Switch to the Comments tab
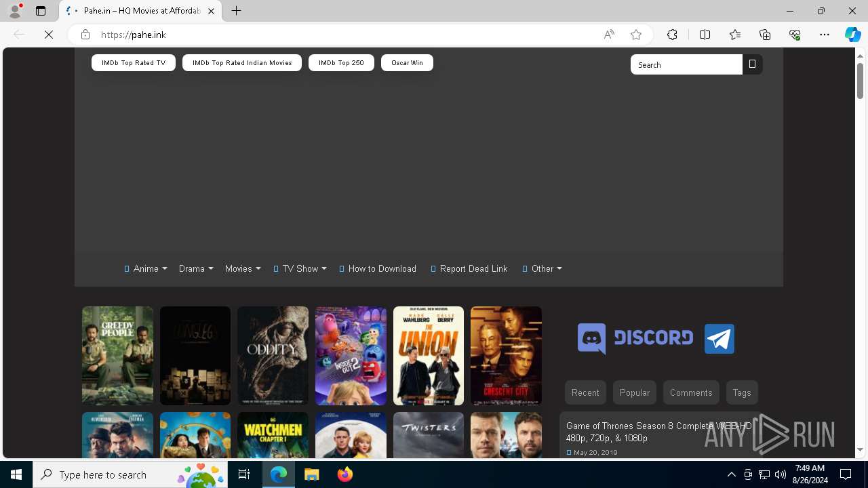The image size is (868, 488). click(691, 392)
